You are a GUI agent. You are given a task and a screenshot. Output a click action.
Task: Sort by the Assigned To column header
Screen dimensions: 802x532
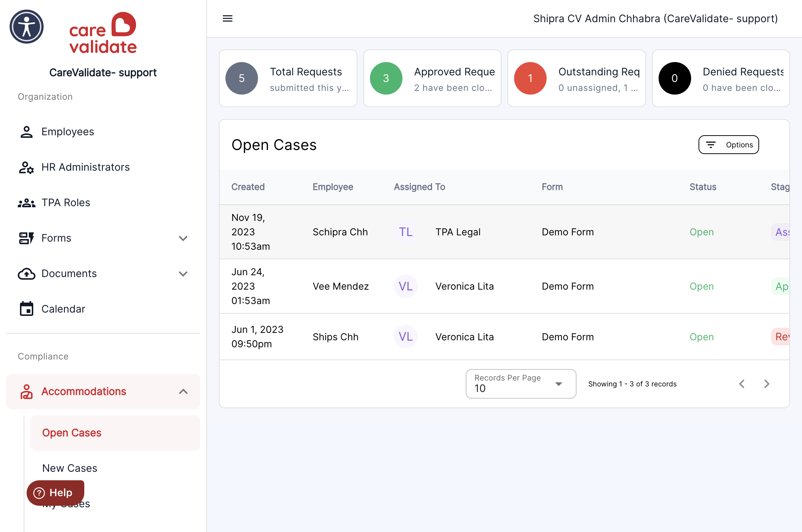(x=419, y=187)
